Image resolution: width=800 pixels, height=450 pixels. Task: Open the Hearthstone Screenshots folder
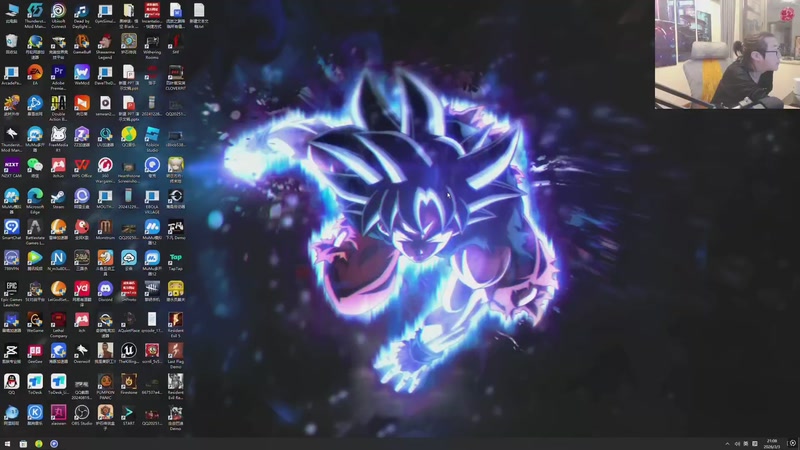129,170
